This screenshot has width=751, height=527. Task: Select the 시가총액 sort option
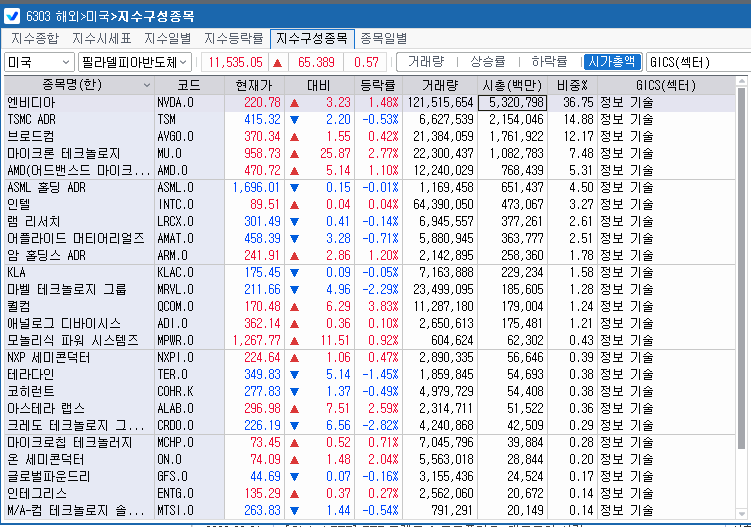click(x=612, y=62)
